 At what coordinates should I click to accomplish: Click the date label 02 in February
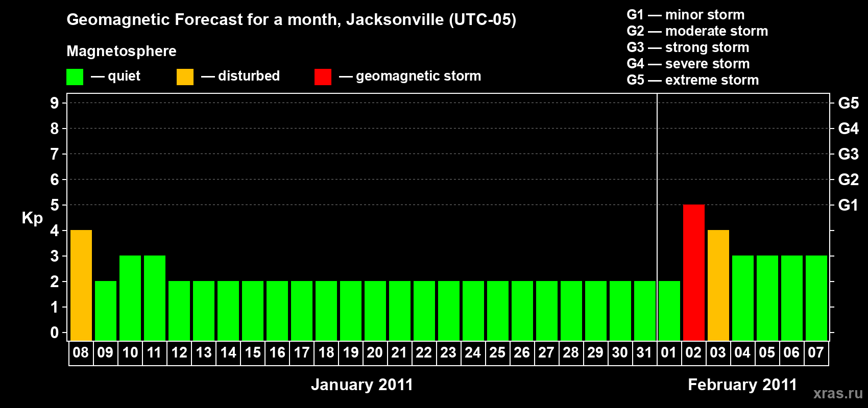coord(693,352)
